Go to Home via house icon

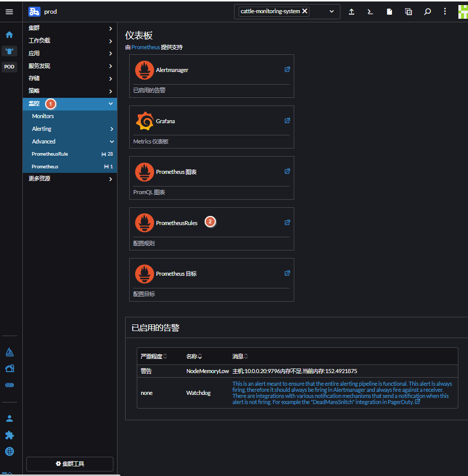pos(10,34)
